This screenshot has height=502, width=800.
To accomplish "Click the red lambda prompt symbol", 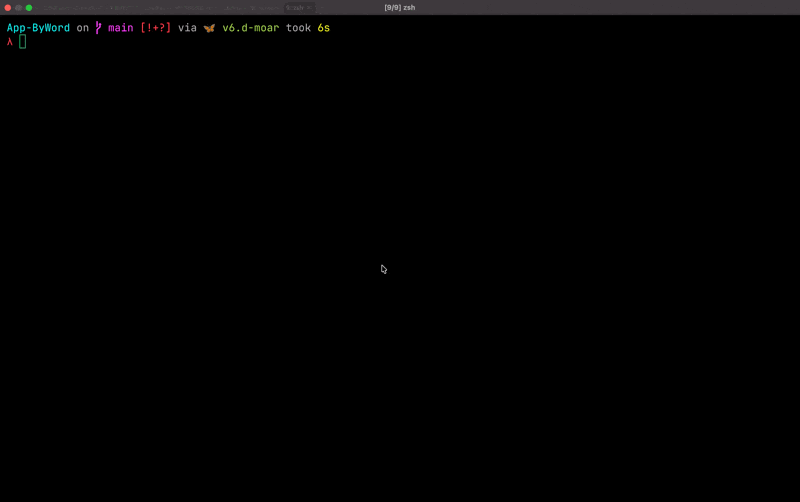I will click(x=10, y=42).
